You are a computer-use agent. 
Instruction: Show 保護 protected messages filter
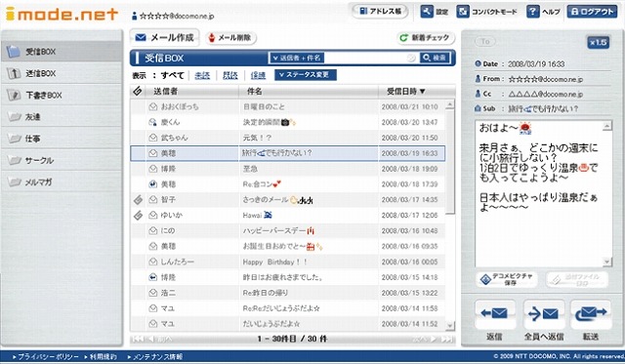point(258,75)
